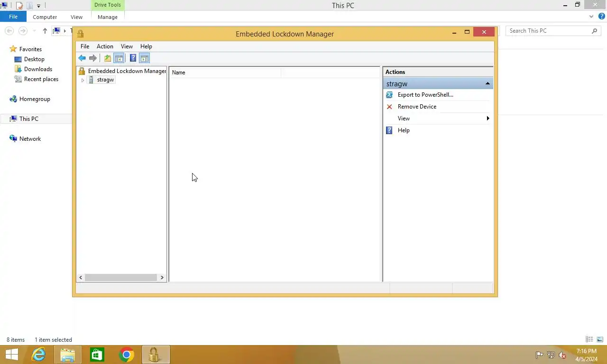607x364 pixels.
Task: Click the Help icon in Actions pane
Action: pyautogui.click(x=389, y=130)
